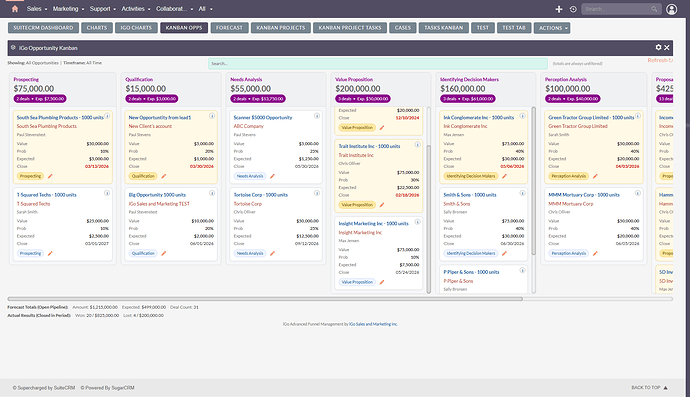Screen dimensions: 690x397
Task: Edit the Tortoise Corp opportunity pencil
Action: point(272,254)
